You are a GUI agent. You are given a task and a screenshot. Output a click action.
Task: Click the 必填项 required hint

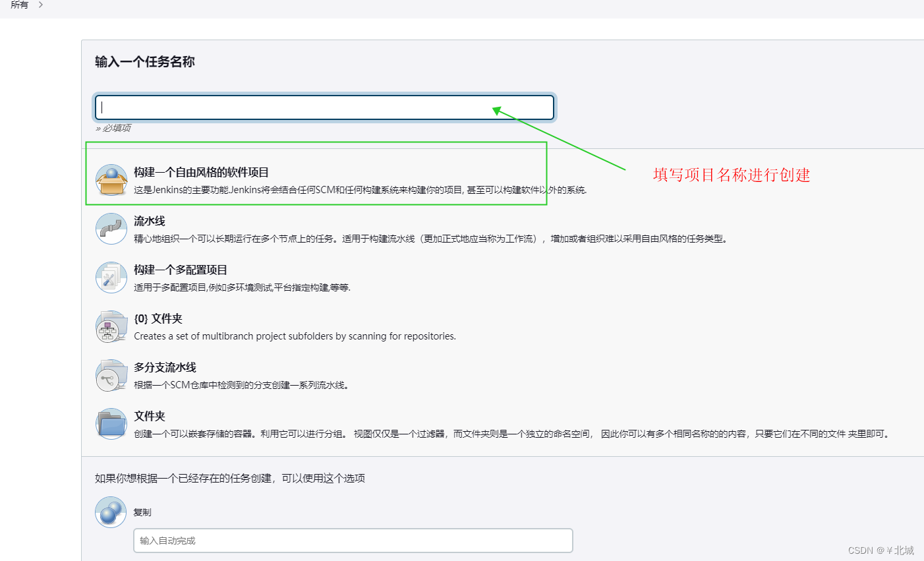click(113, 128)
